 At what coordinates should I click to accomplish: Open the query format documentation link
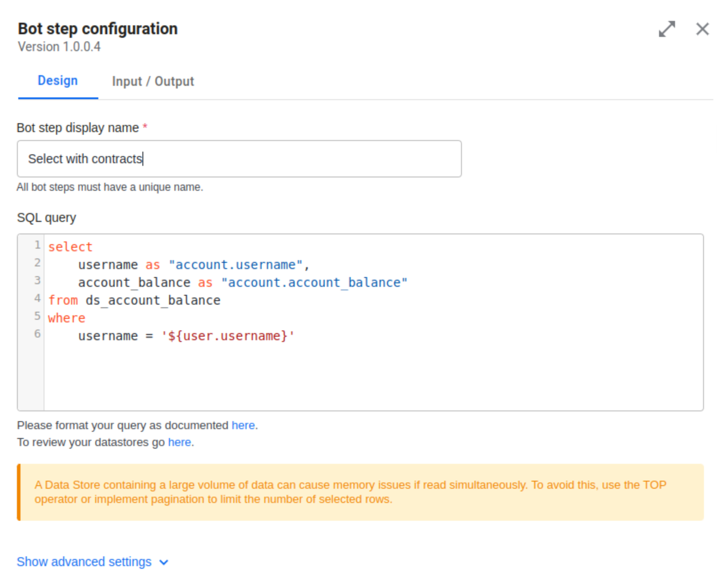coord(243,426)
